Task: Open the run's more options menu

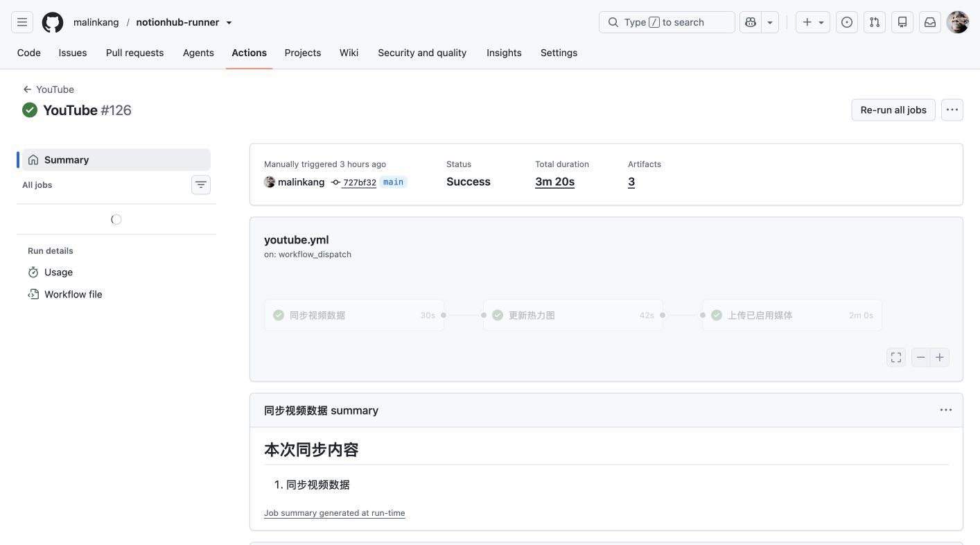Action: click(x=952, y=110)
